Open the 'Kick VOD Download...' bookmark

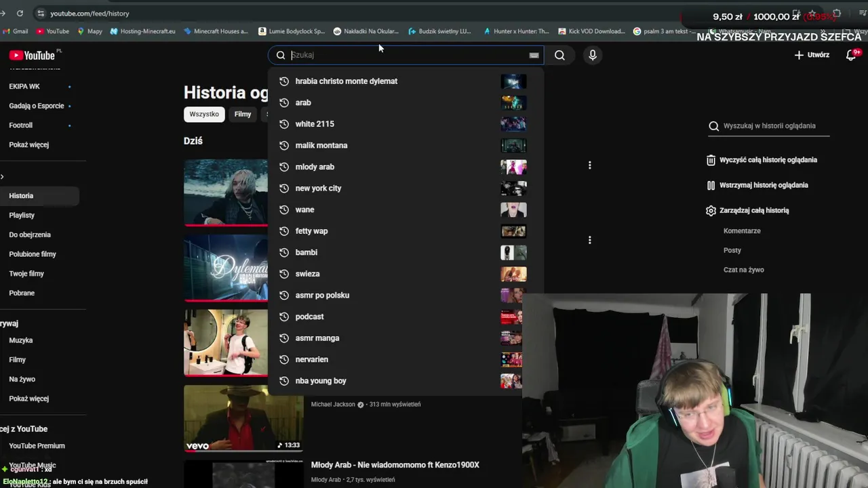pyautogui.click(x=591, y=31)
